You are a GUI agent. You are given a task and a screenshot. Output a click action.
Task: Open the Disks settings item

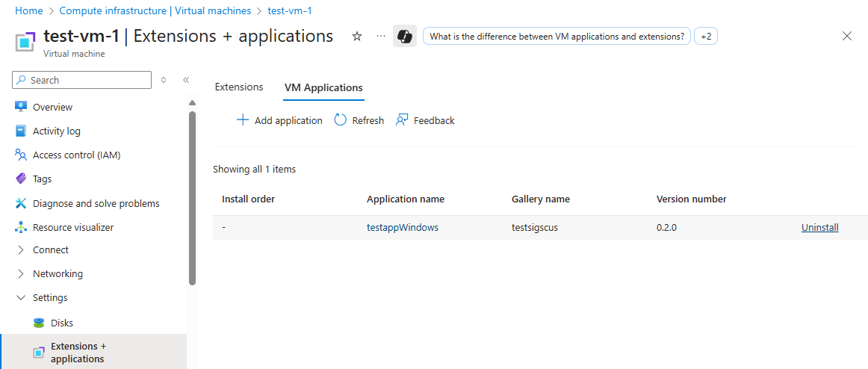tap(61, 323)
